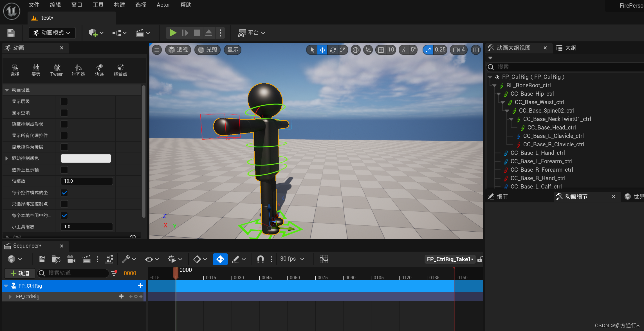This screenshot has width=644, height=331.
Task: Click the 显示 show flags button
Action: (233, 50)
